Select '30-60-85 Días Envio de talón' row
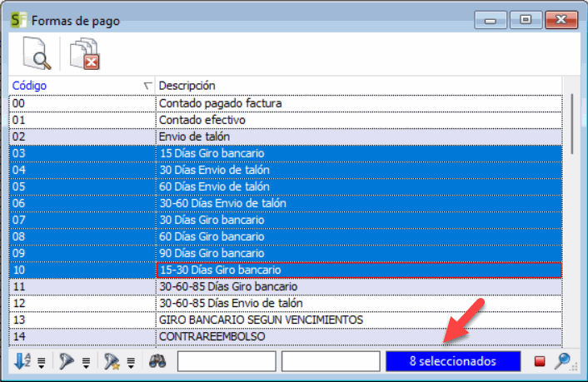This screenshot has height=382, width=588. [286, 303]
